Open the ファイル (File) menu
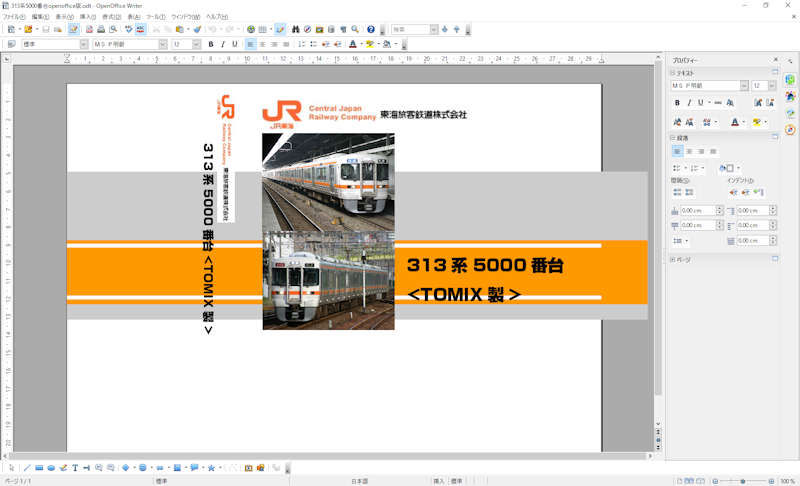This screenshot has width=800, height=486. pos(14,17)
